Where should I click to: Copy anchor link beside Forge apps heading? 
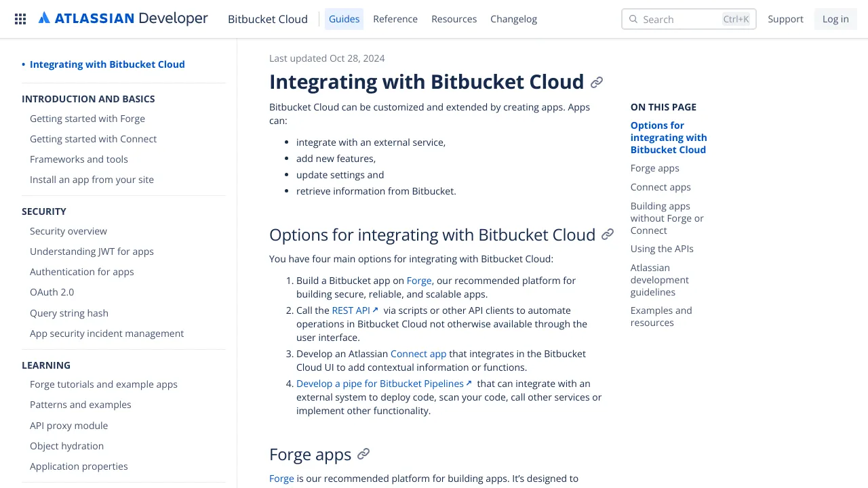pyautogui.click(x=363, y=454)
